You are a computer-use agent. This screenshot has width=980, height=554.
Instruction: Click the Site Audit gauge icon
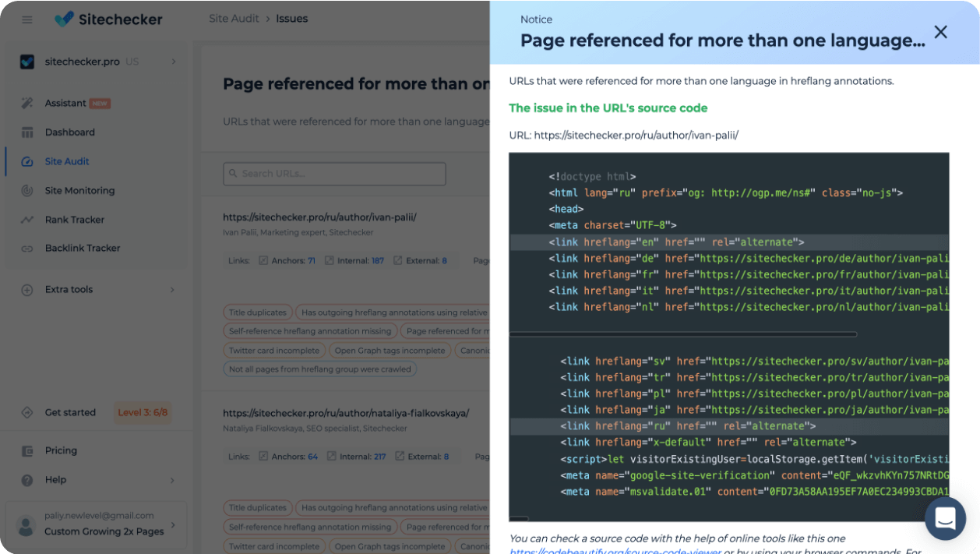coord(27,161)
